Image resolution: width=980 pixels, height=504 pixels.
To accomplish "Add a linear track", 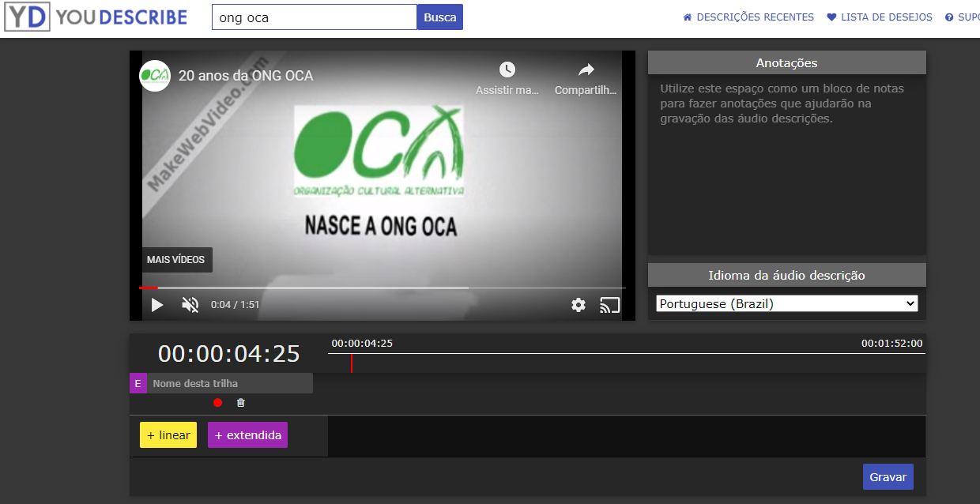I will (168, 435).
